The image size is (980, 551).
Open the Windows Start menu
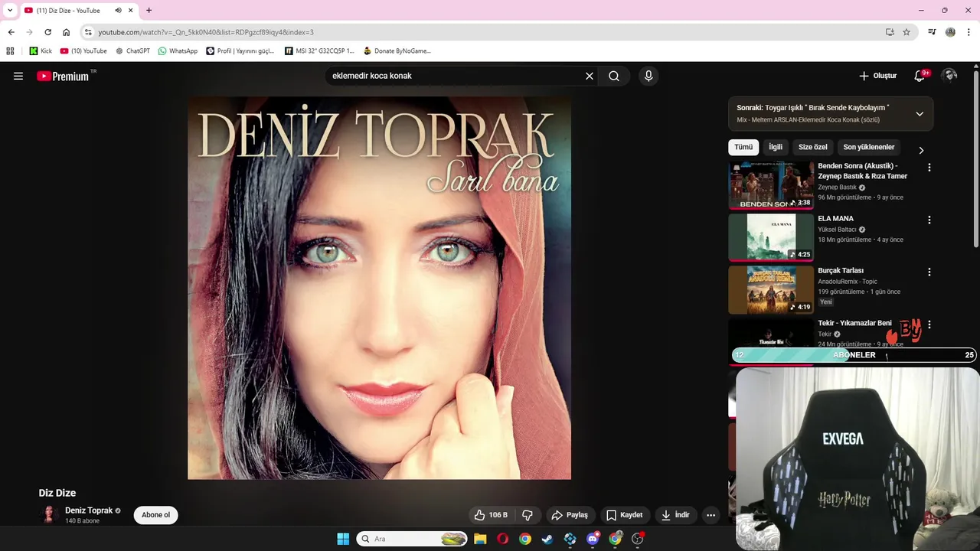(343, 539)
